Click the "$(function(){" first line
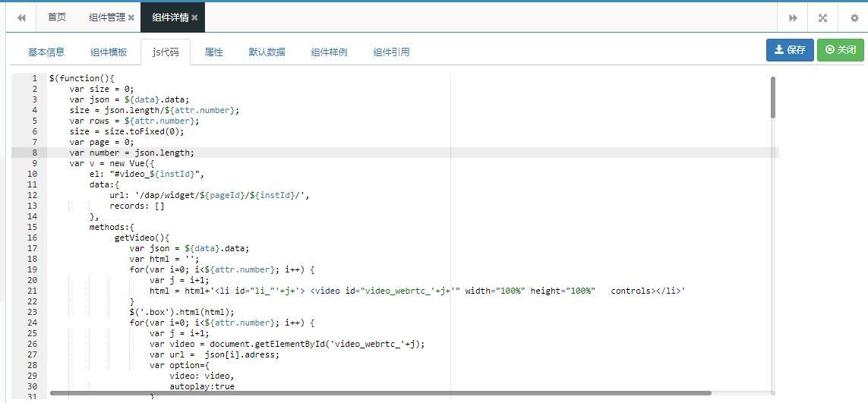The image size is (868, 403). coord(81,78)
